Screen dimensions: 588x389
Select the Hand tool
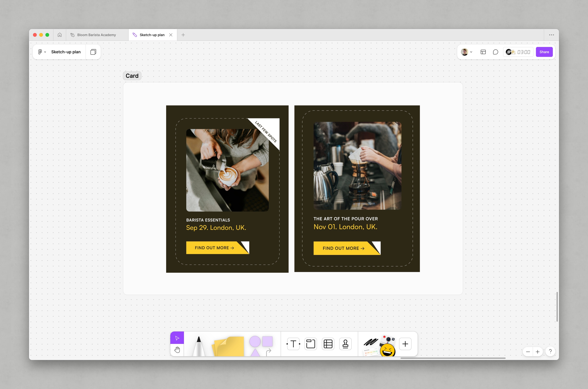[177, 350]
